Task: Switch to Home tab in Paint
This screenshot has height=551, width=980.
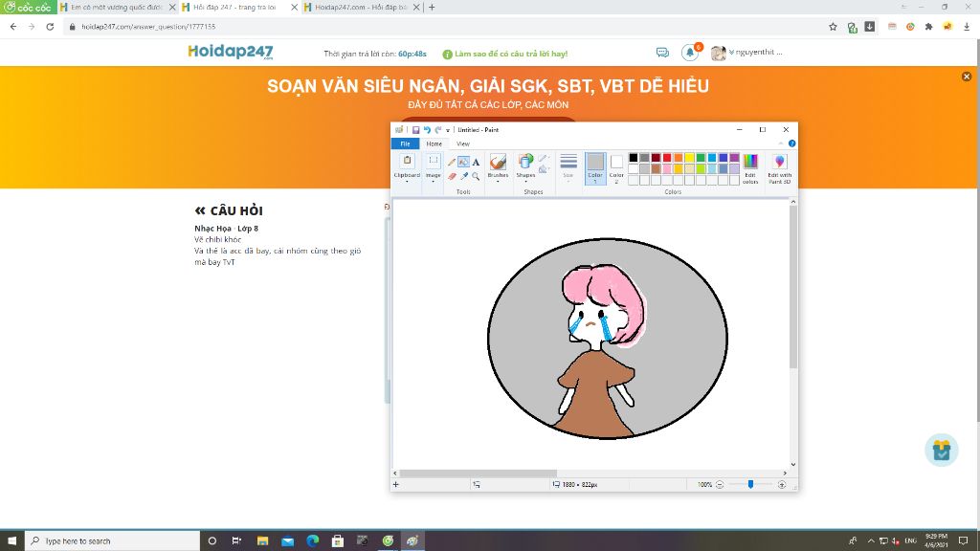Action: click(434, 143)
